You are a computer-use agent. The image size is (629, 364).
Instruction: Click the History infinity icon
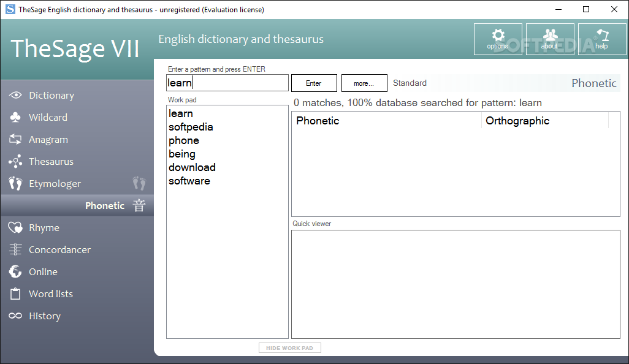point(15,316)
